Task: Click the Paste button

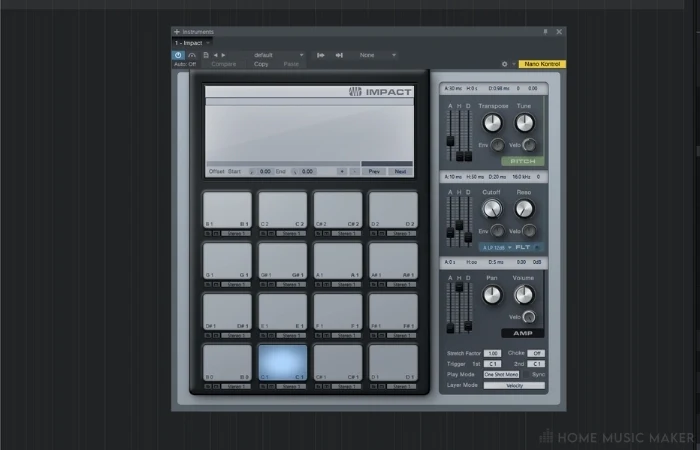Action: (291, 64)
